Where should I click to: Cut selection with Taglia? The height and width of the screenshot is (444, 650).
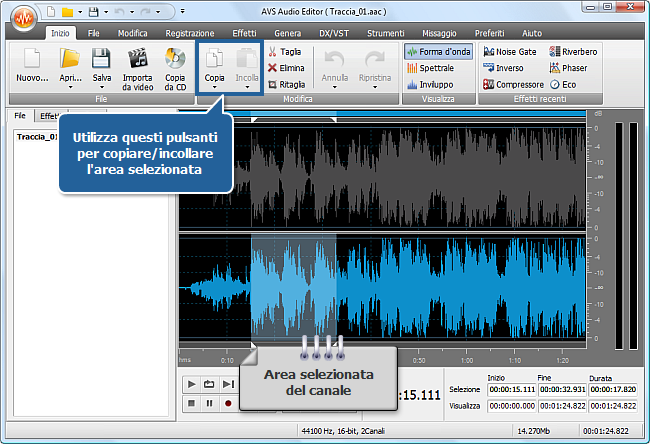tap(284, 52)
